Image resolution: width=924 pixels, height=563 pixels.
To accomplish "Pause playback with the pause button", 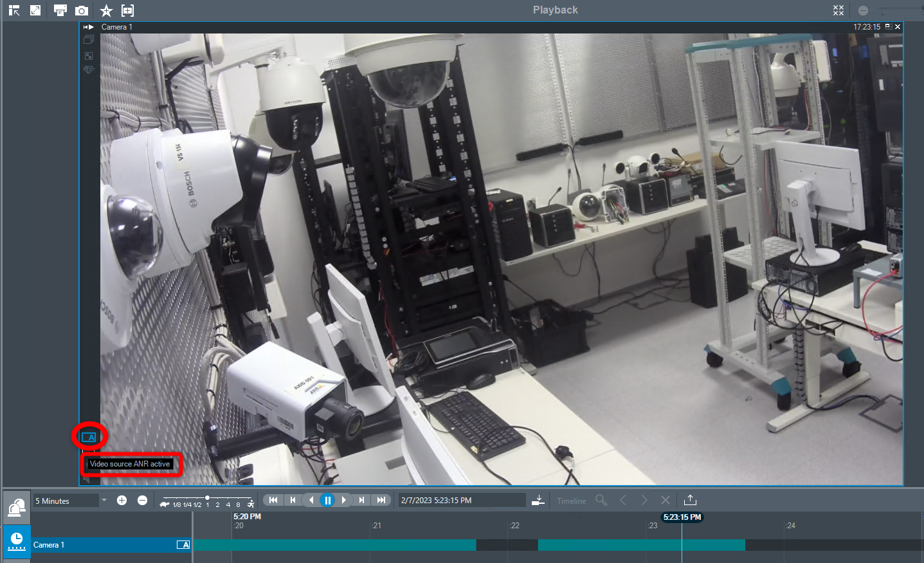I will pos(327,500).
